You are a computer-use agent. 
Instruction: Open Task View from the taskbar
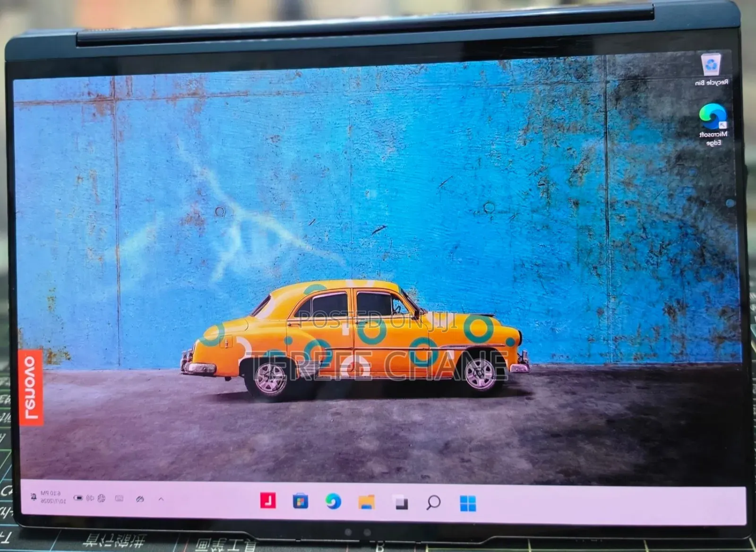pyautogui.click(x=401, y=502)
